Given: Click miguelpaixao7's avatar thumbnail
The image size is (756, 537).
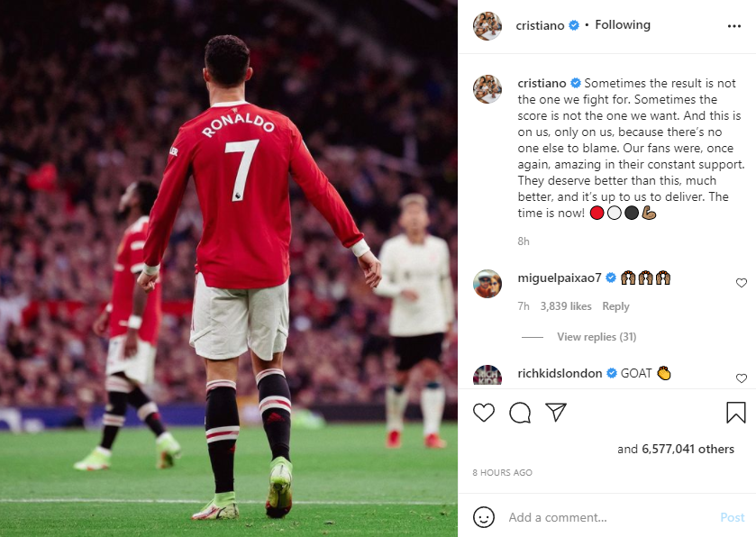Looking at the screenshot, I should (x=487, y=284).
